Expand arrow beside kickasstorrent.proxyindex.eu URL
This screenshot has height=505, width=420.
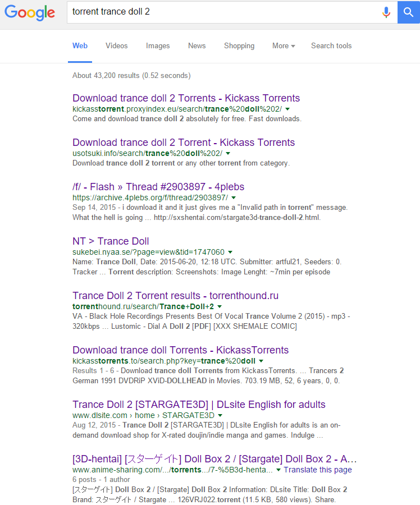(x=287, y=109)
